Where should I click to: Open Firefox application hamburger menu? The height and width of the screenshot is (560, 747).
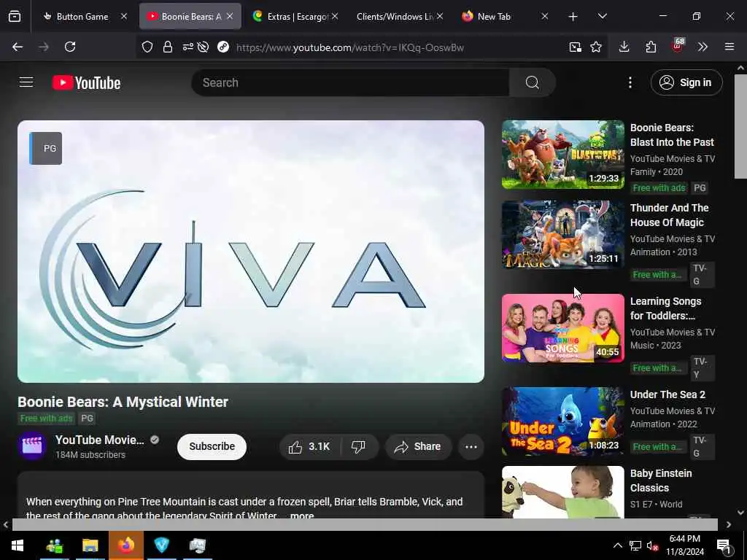(729, 47)
